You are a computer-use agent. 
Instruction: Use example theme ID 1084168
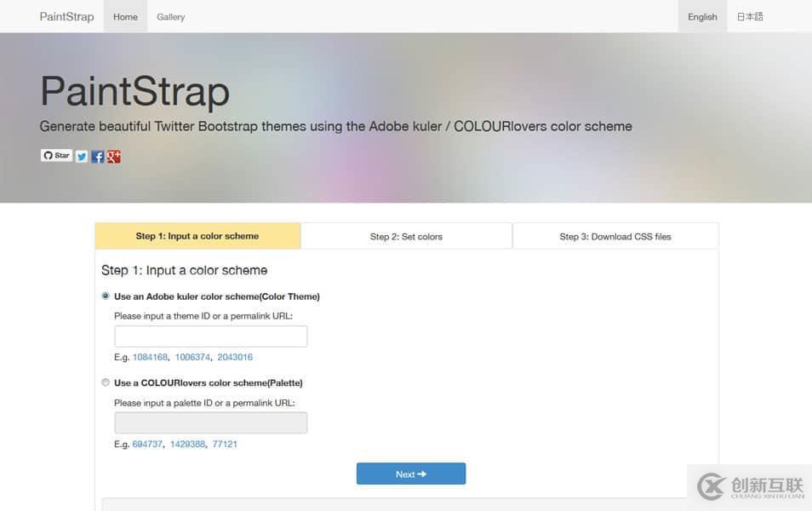click(x=151, y=358)
